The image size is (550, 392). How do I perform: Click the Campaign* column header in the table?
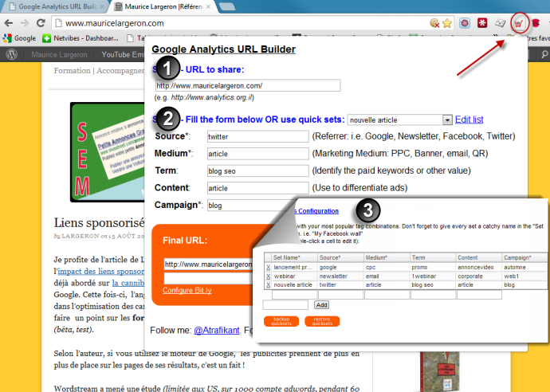click(524, 257)
